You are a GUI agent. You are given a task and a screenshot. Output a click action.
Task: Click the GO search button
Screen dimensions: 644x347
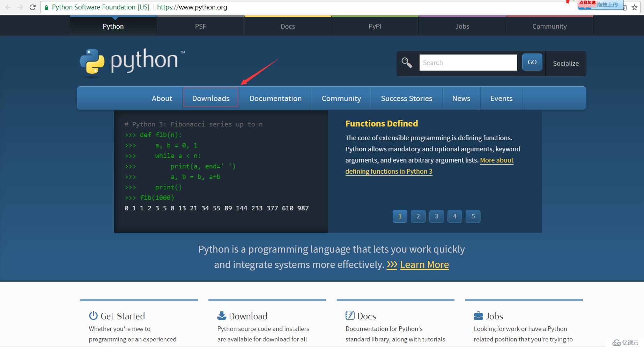[x=532, y=62]
